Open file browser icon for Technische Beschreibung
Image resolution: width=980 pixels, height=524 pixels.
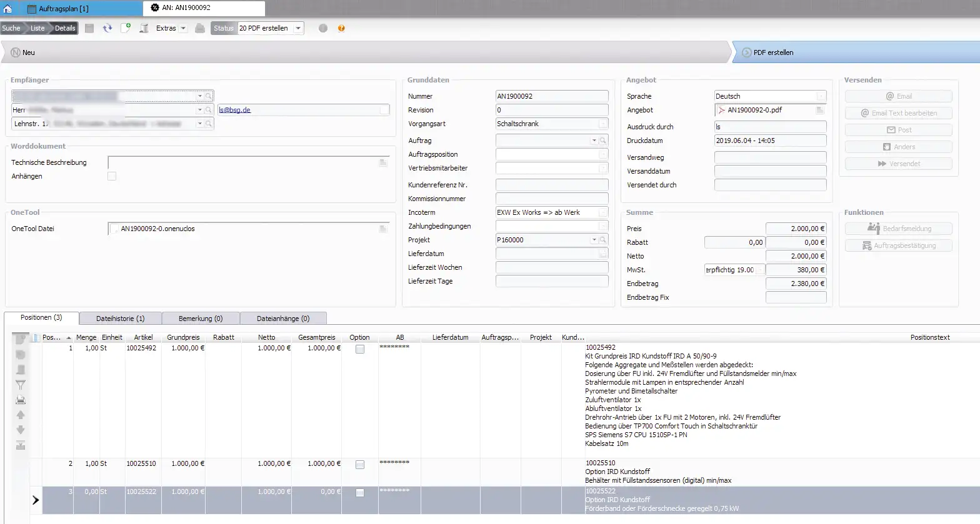[382, 162]
